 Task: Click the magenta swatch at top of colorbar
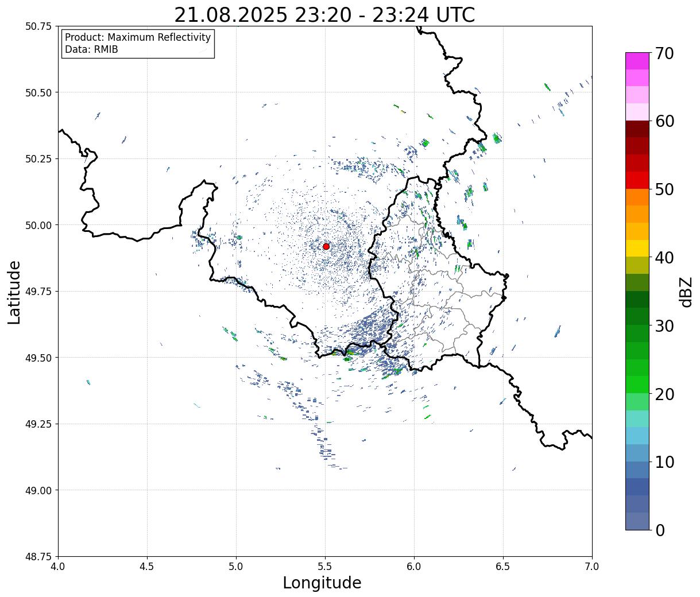(x=637, y=61)
